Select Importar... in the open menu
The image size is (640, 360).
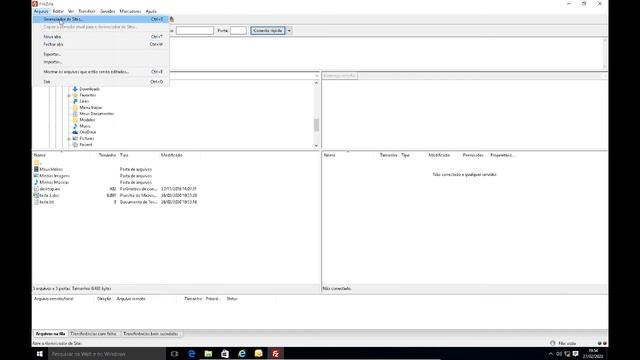click(100, 62)
